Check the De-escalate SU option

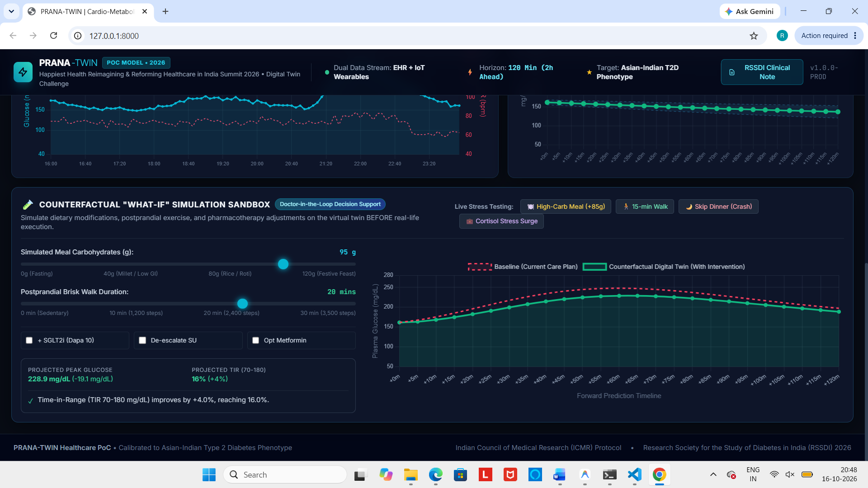(x=142, y=340)
